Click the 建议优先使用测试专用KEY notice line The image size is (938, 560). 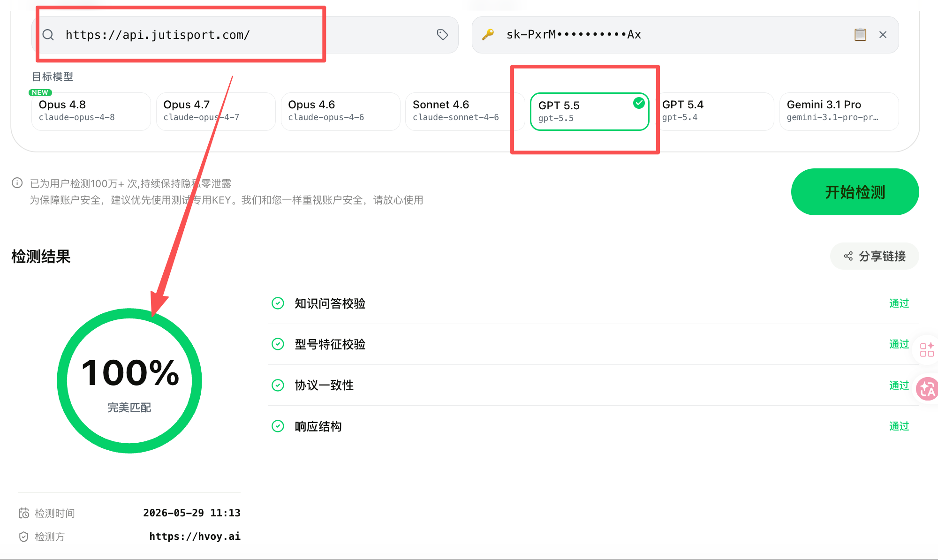click(227, 200)
